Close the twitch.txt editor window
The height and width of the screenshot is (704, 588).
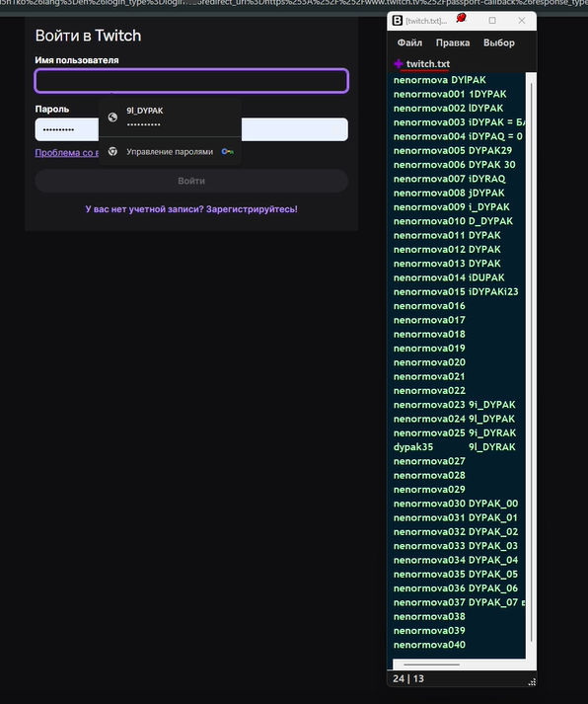pos(522,21)
